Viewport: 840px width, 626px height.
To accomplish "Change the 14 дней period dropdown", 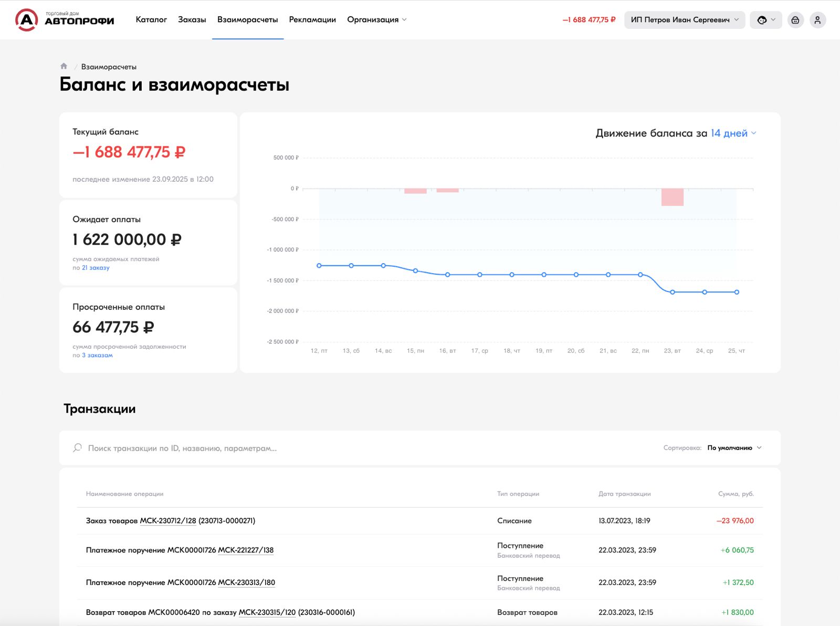I will pos(733,133).
